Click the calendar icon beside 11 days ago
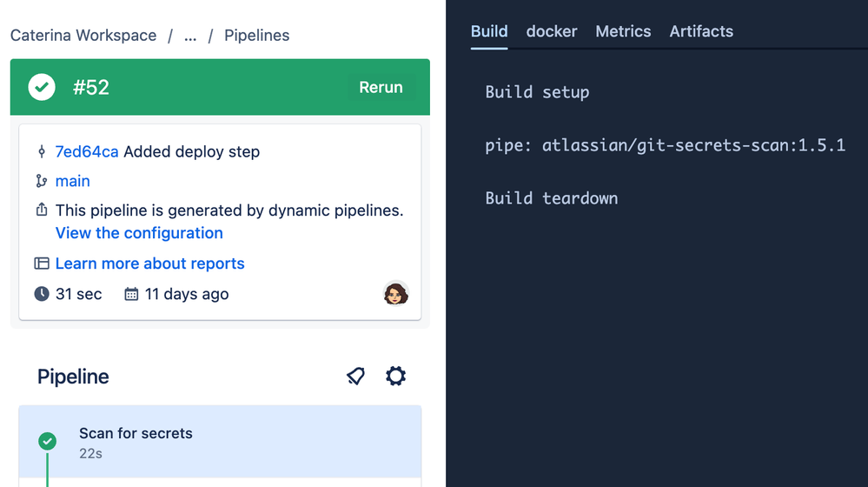The height and width of the screenshot is (487, 868). point(131,294)
